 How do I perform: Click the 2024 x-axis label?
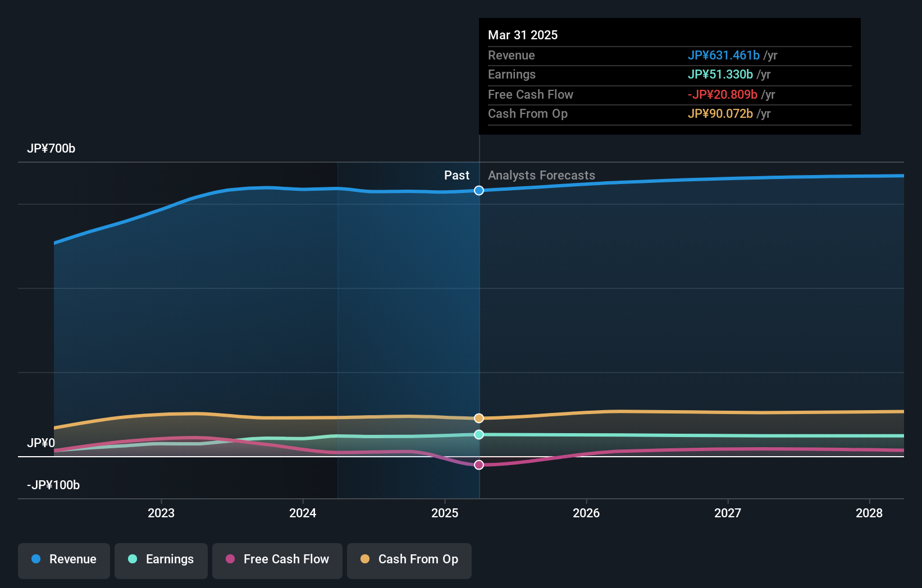click(303, 513)
